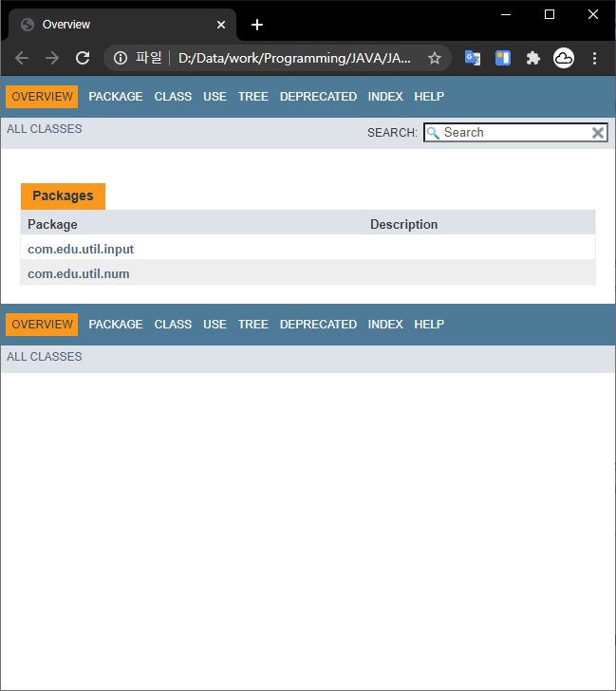Click the Description column header
The height and width of the screenshot is (691, 616).
pos(403,224)
